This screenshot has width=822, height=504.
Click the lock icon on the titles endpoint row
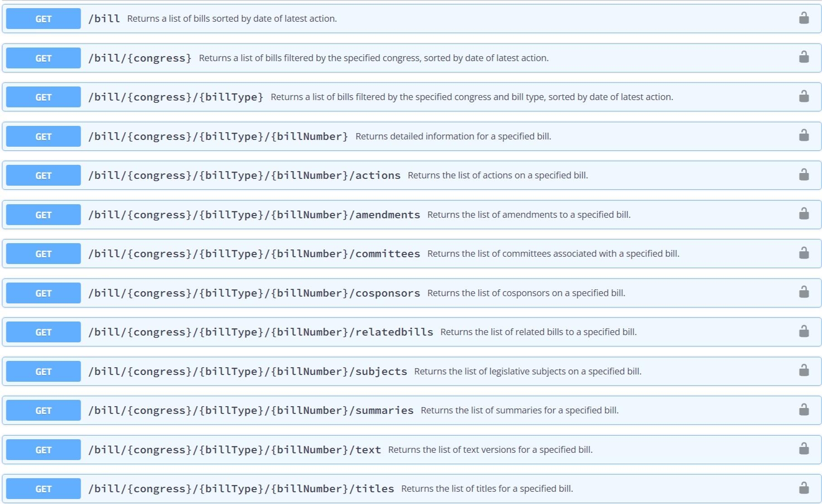[x=803, y=488]
